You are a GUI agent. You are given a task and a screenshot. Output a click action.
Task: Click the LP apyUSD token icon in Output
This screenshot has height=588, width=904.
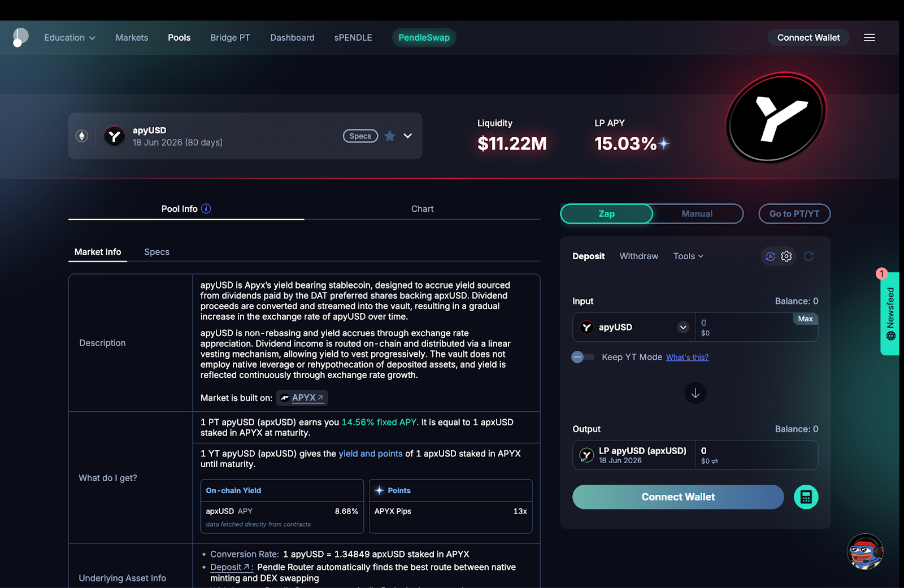tap(586, 455)
